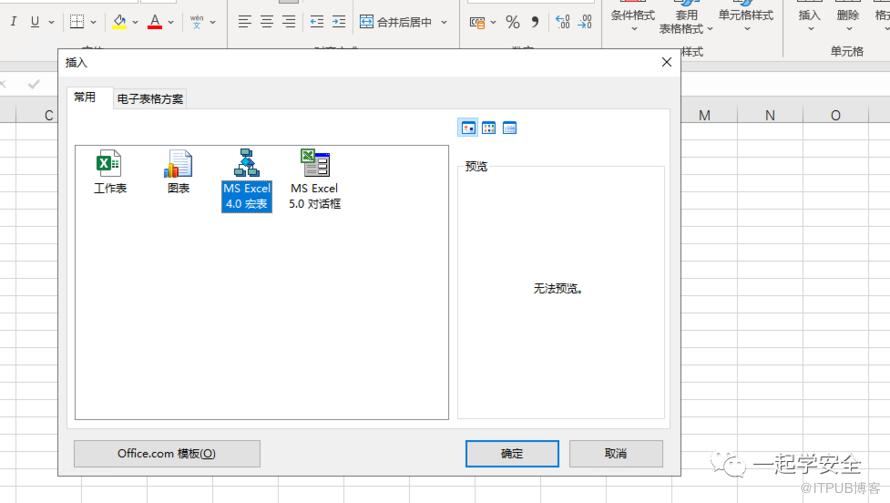890x503 pixels.
Task: Open the font color dropdown arrow
Action: pyautogui.click(x=171, y=22)
